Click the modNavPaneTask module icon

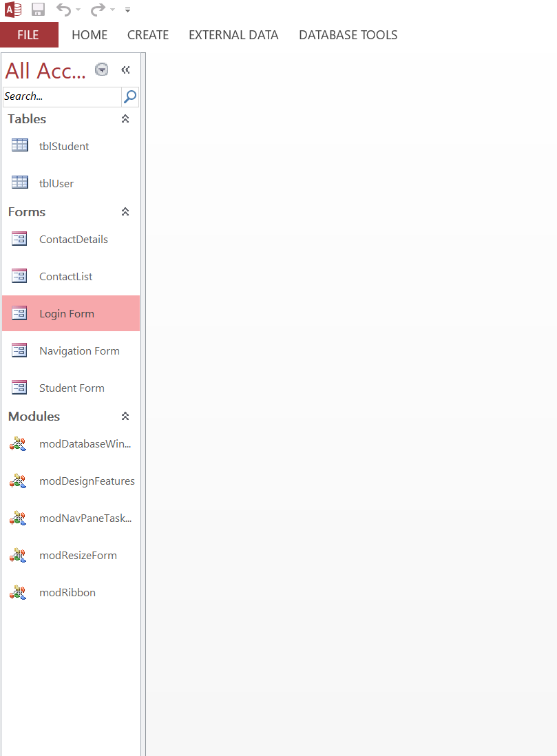coord(18,517)
